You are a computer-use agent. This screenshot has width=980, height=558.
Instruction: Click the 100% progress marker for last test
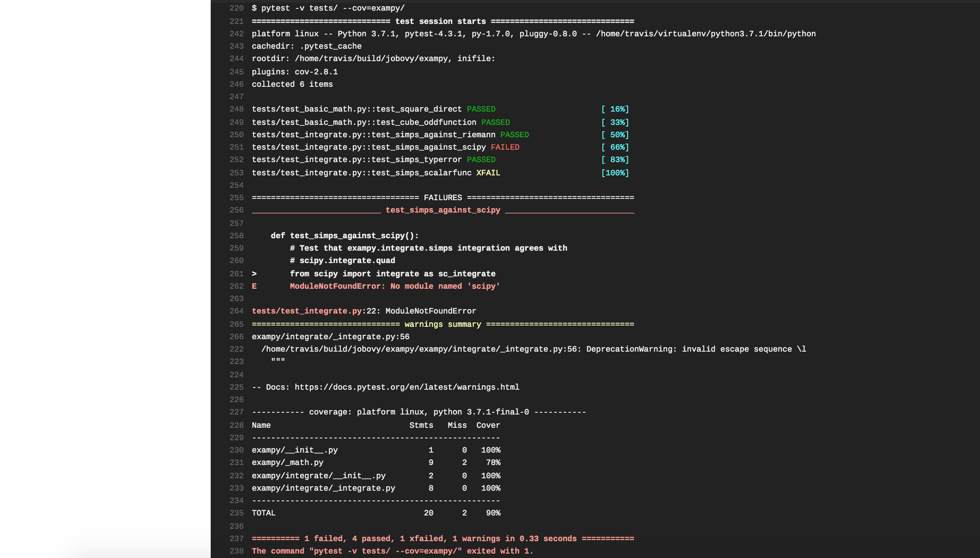pyautogui.click(x=615, y=173)
